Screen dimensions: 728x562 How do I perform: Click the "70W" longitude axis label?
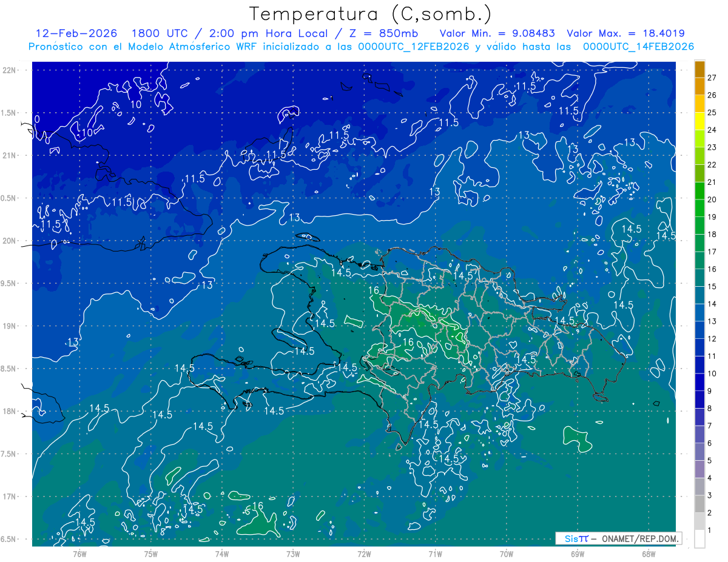507,554
